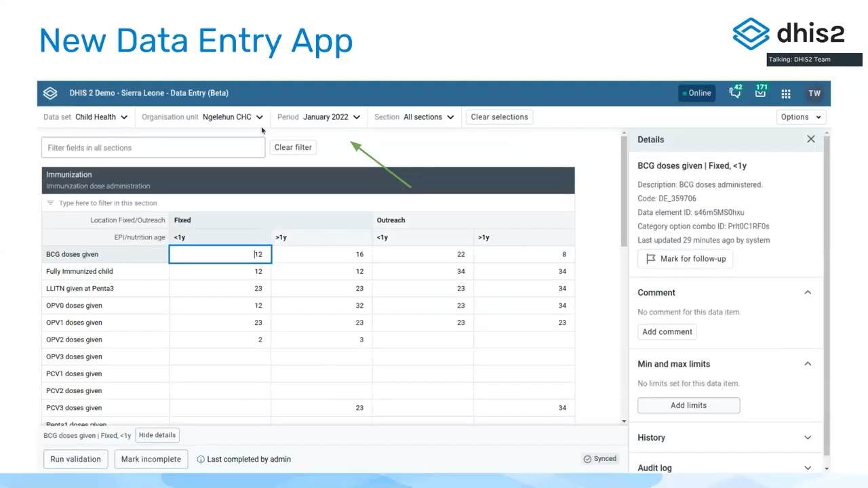Click the filter icon in the section filter
Screen dimensions: 868x488
(50, 203)
